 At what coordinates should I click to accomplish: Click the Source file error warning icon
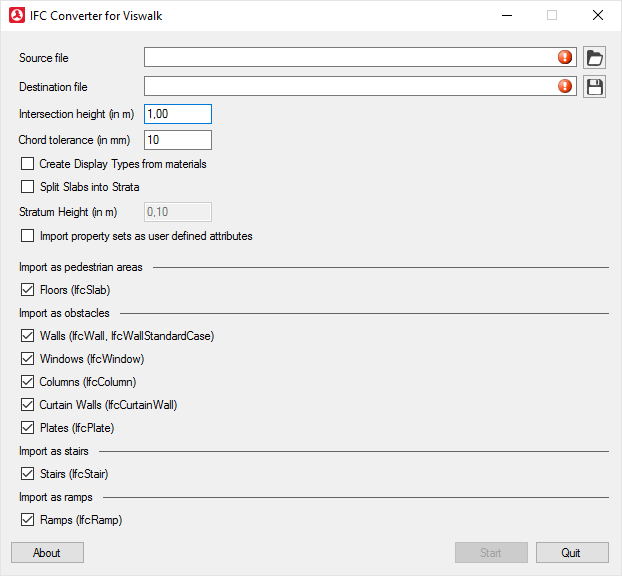click(x=565, y=58)
